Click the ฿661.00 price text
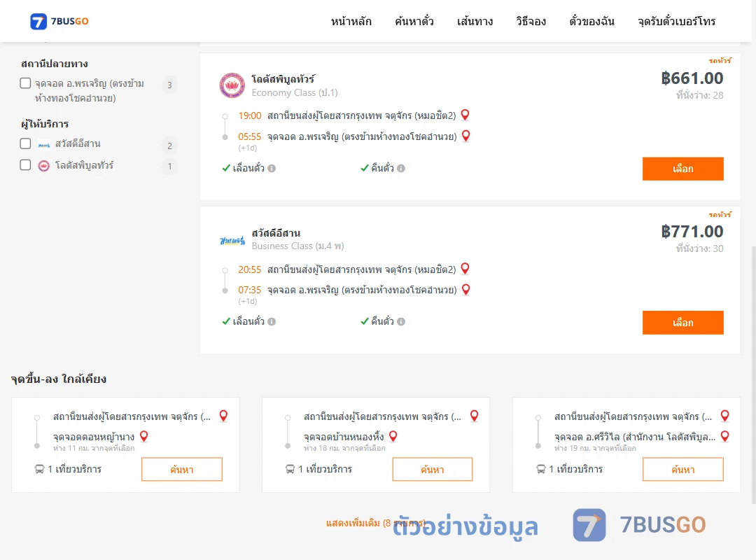 pyautogui.click(x=692, y=78)
